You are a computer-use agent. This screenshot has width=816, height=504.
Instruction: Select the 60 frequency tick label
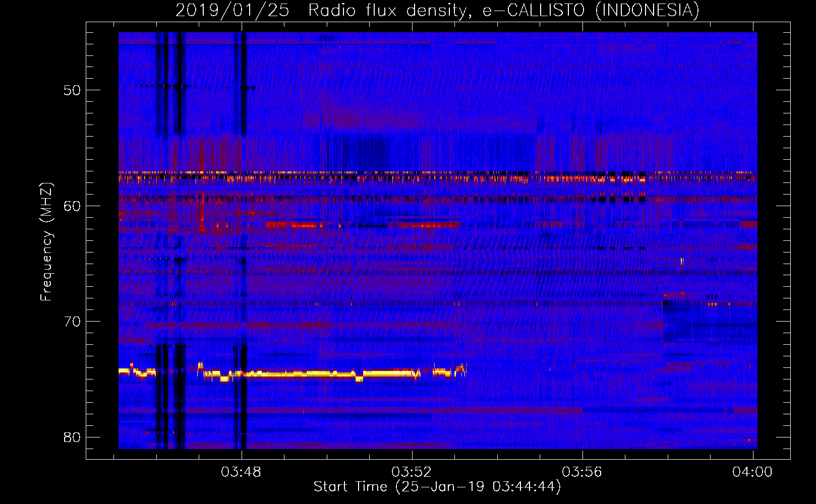pos(72,206)
